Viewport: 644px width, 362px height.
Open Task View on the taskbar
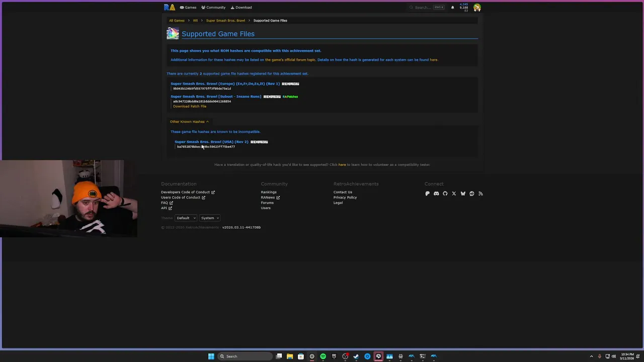pos(279,356)
